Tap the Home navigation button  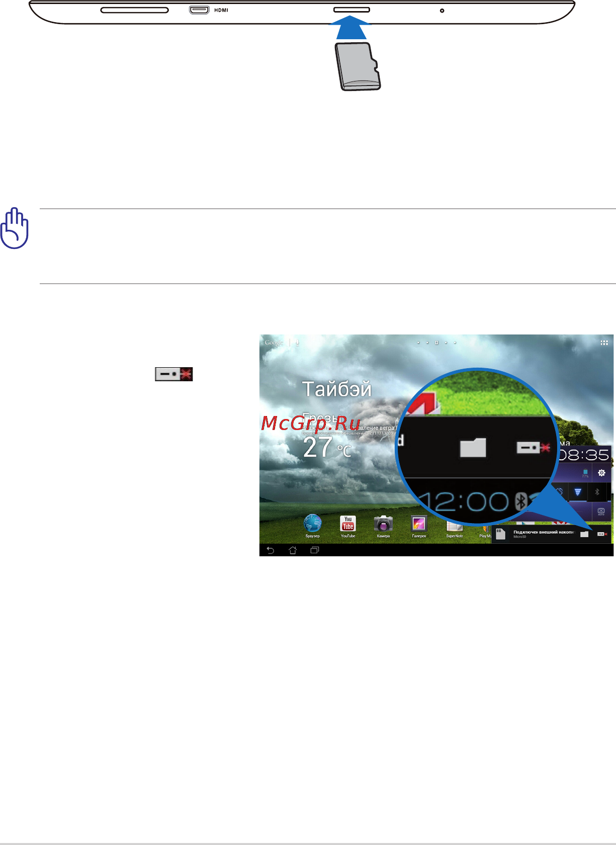click(293, 550)
